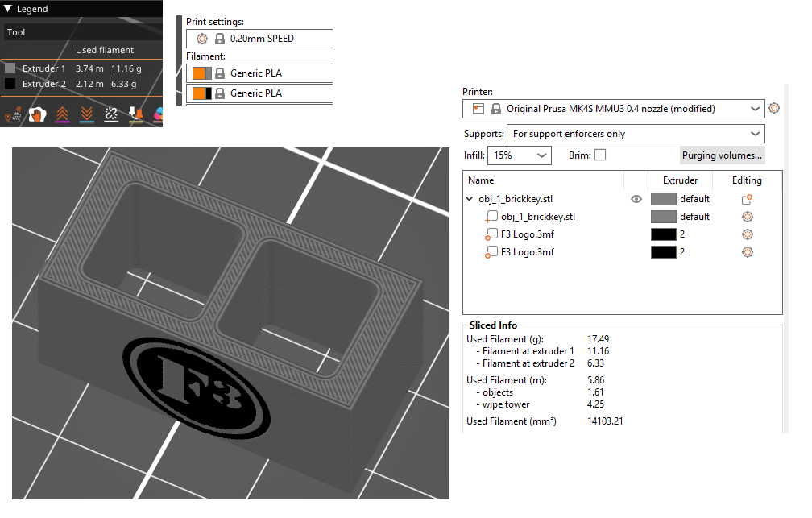Click gear icon for first F3 Logo.3mf
Screen dimensions: 812x518
748,234
